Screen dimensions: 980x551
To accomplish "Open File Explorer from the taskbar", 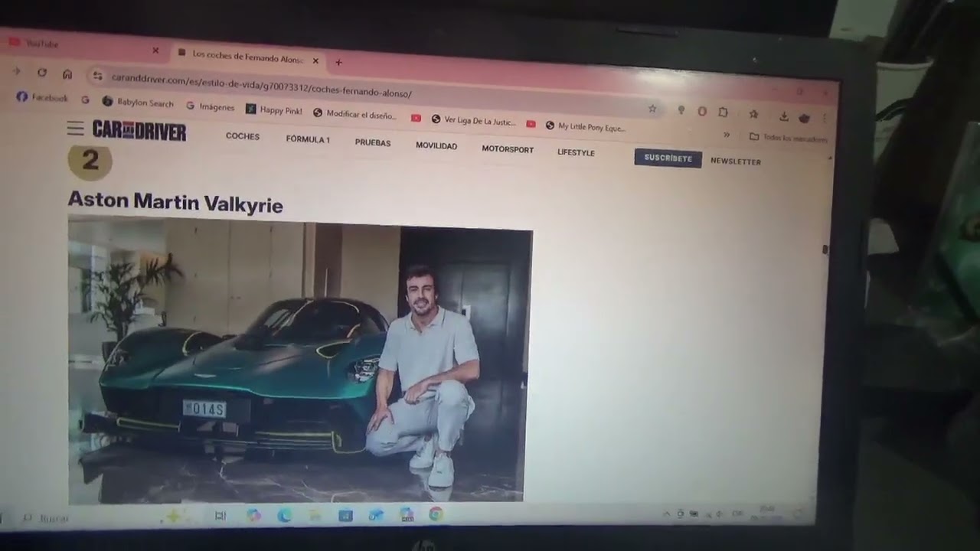I will point(315,516).
